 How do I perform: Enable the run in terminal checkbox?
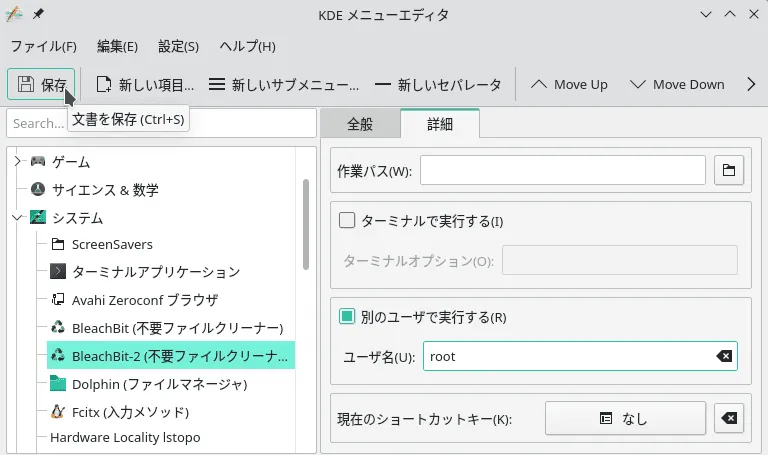(348, 220)
